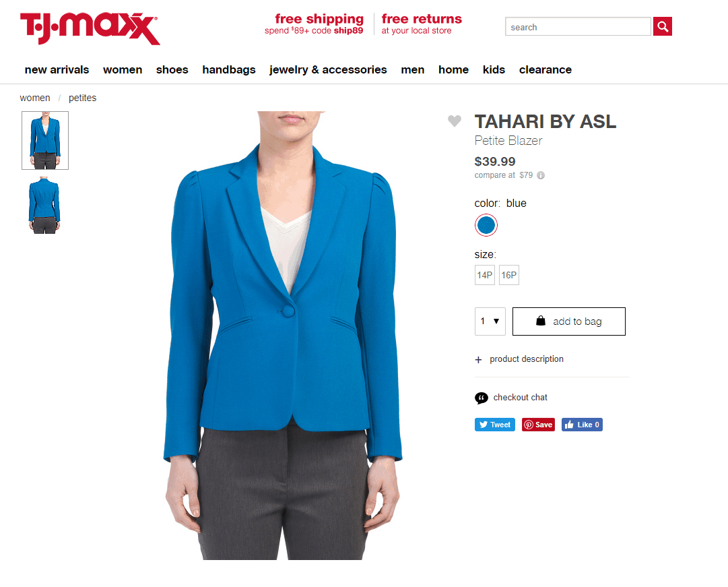Open checkout chat speech bubble icon
The image size is (728, 587).
481,398
